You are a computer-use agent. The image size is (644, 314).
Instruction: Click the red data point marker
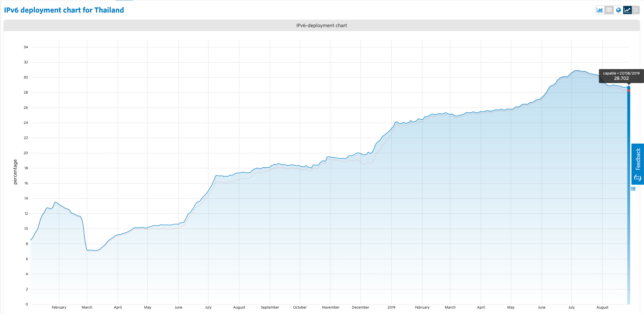pos(629,90)
